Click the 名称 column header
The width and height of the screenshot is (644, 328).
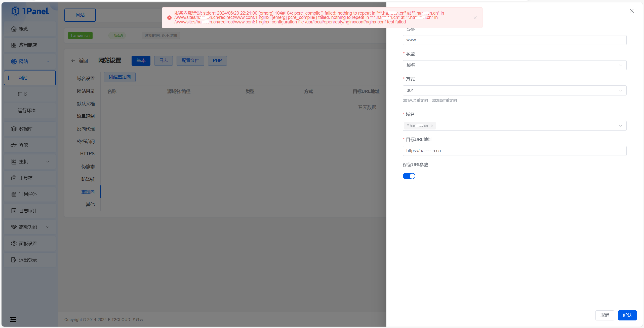pyautogui.click(x=112, y=91)
